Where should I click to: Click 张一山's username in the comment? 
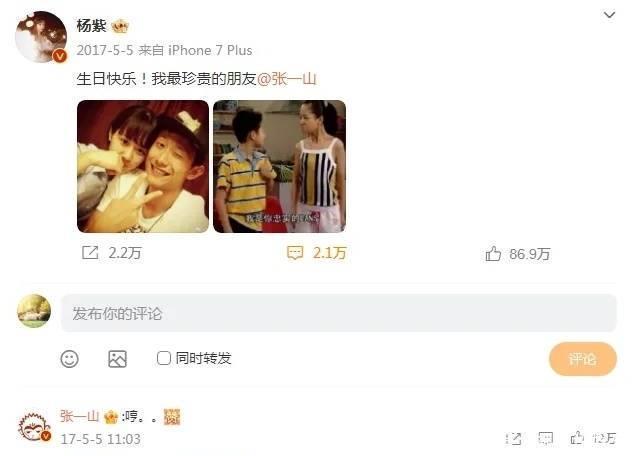[x=79, y=416]
